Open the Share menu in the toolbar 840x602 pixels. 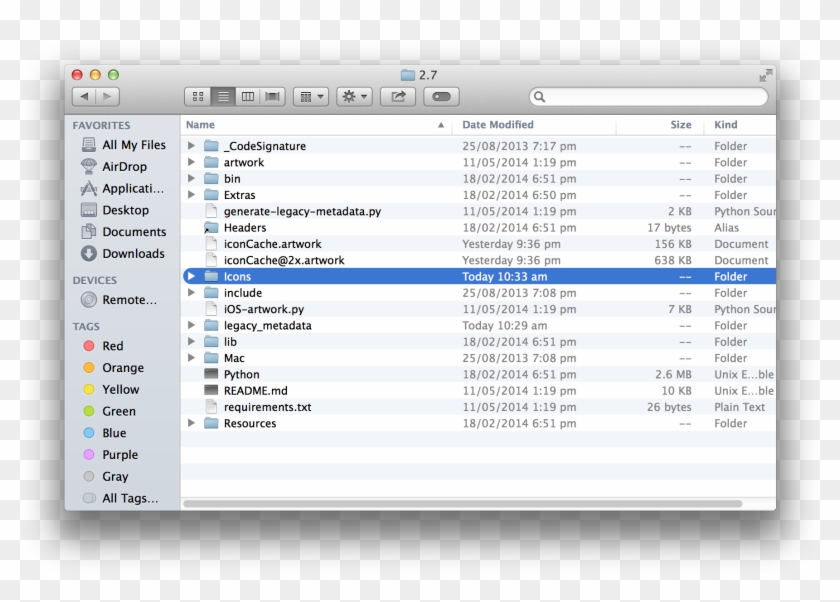point(398,96)
